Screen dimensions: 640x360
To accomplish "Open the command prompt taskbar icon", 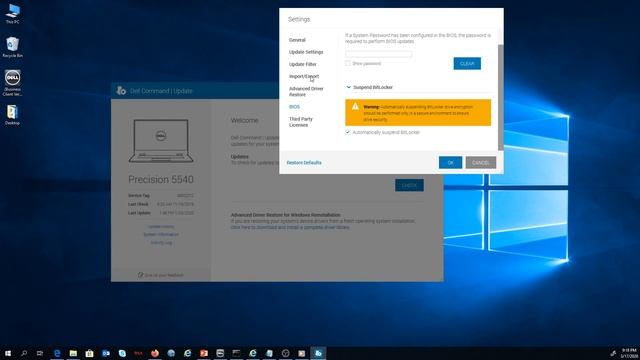I will (236, 353).
